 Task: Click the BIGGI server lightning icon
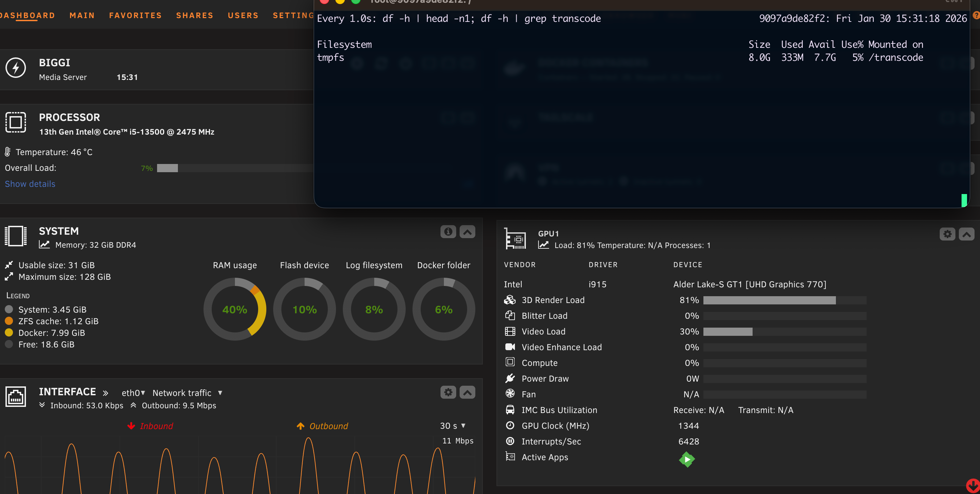coord(16,68)
